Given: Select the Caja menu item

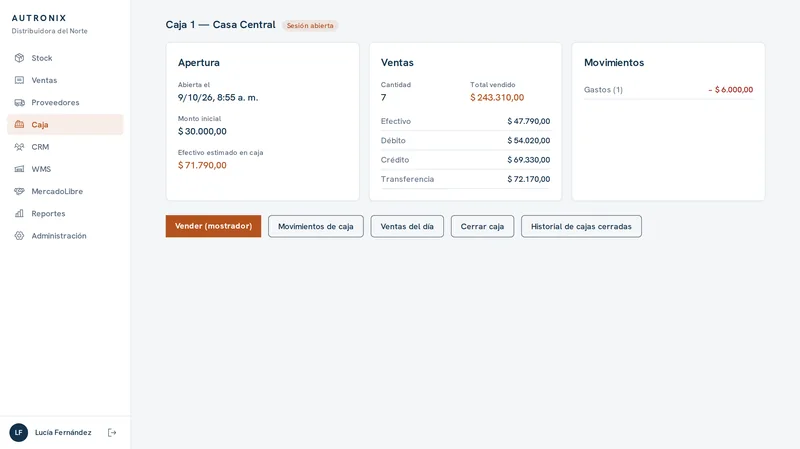Looking at the screenshot, I should click(65, 124).
